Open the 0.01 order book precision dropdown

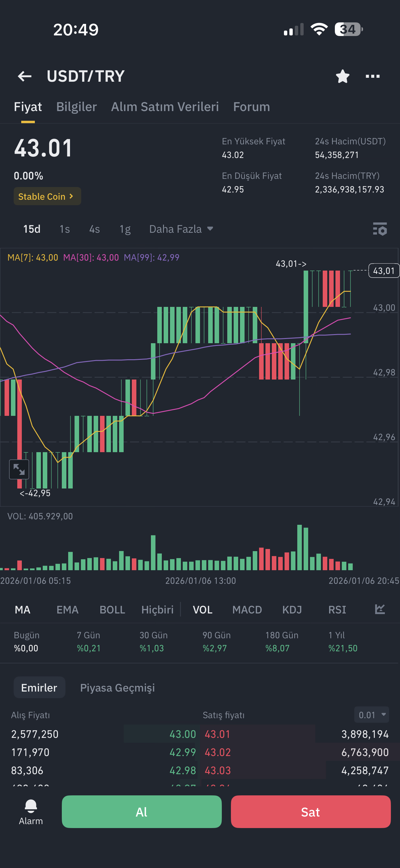pos(372,715)
